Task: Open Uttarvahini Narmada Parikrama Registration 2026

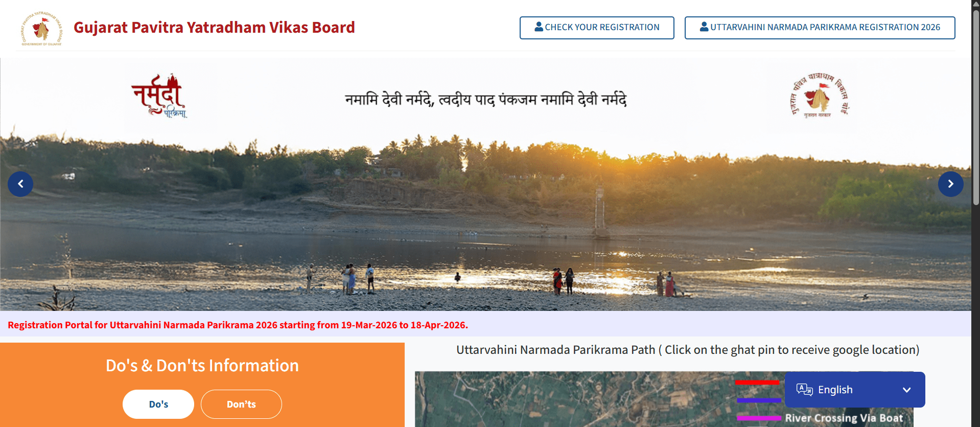Action: [820, 28]
